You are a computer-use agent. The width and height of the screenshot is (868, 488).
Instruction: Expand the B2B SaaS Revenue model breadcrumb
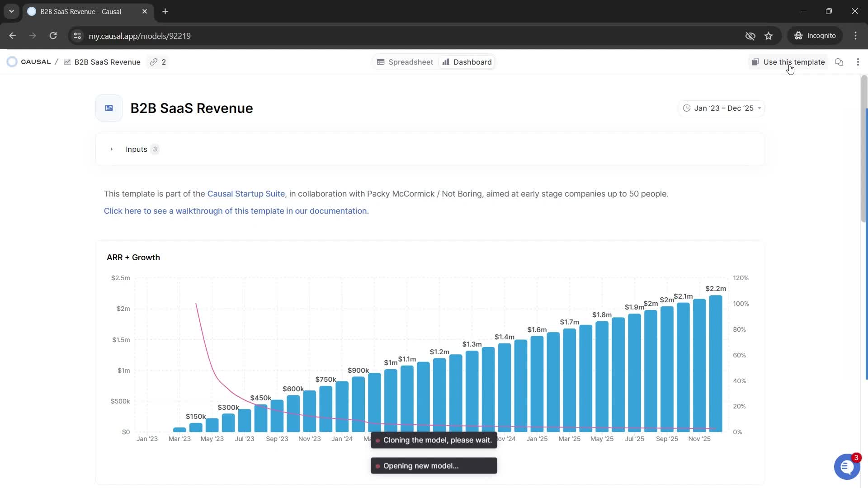click(107, 62)
